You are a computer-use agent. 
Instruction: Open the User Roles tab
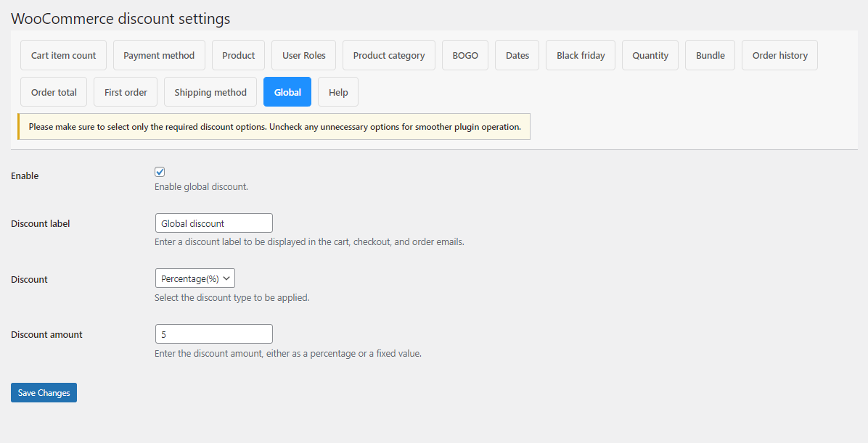(x=303, y=54)
